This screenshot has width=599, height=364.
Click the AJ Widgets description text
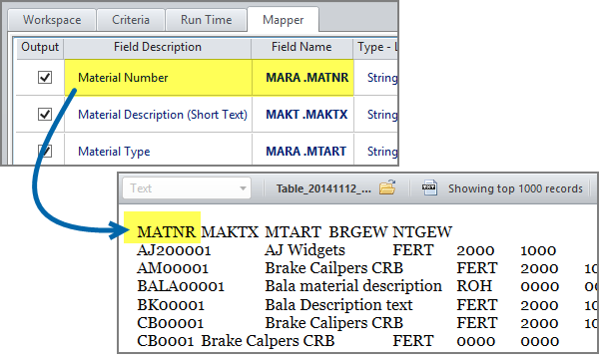coord(304,250)
